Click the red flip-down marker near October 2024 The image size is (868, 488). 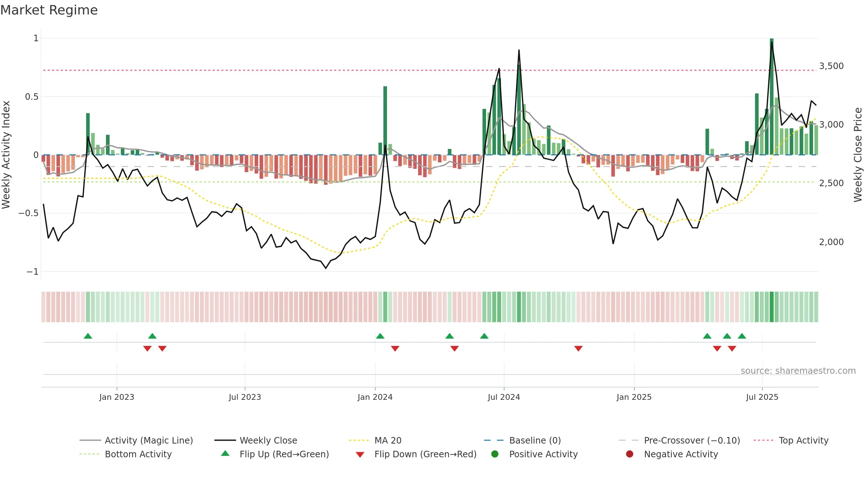coord(578,348)
